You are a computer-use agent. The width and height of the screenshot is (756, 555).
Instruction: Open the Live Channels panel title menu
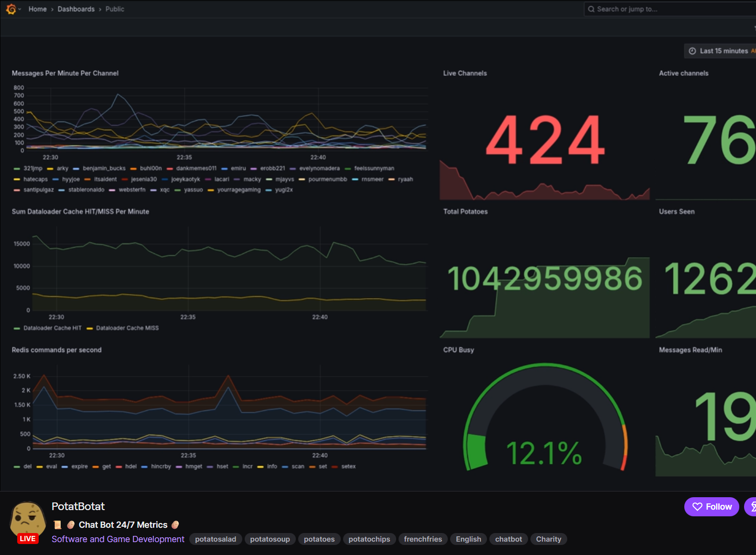coord(465,73)
